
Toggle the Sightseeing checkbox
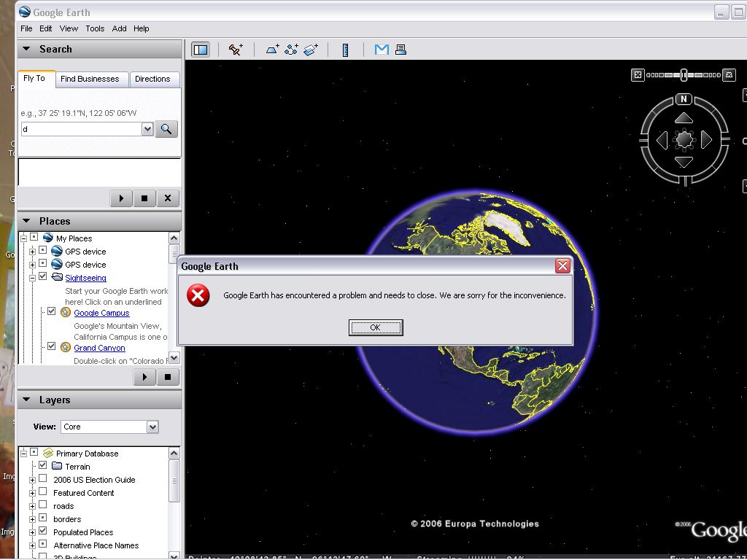pyautogui.click(x=43, y=276)
